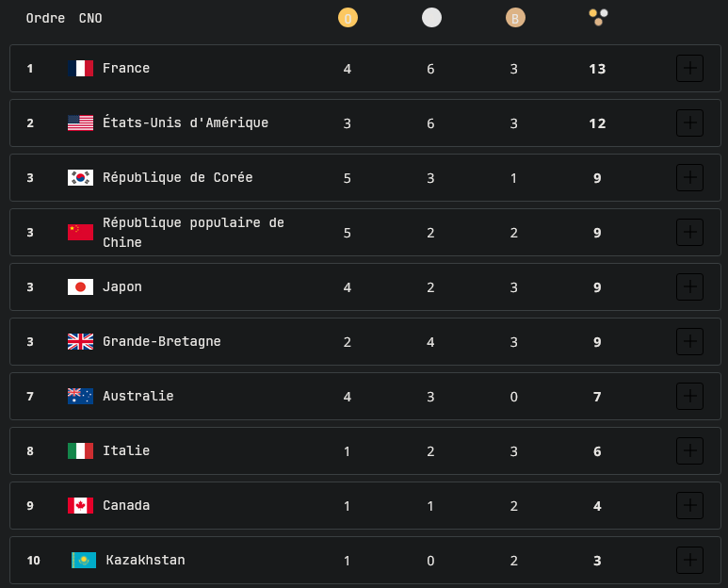Click the silver medal column icon
Screen dimensions: 728x588
(431, 17)
